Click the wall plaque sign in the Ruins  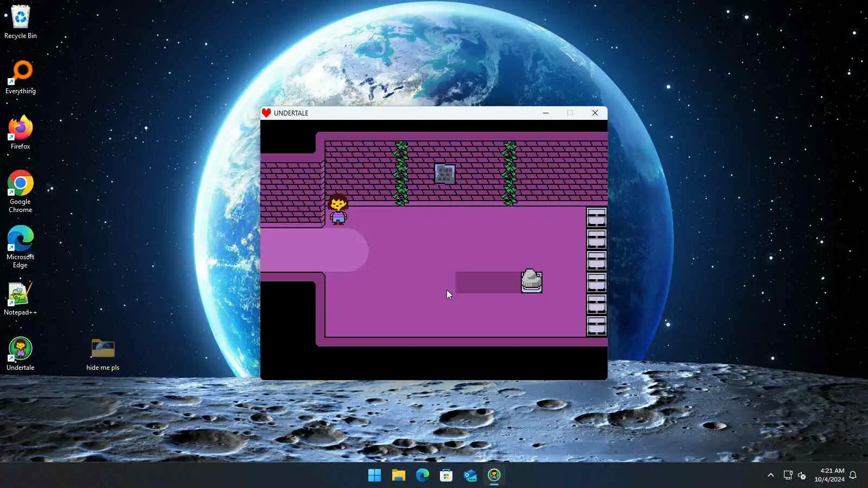[x=445, y=174]
